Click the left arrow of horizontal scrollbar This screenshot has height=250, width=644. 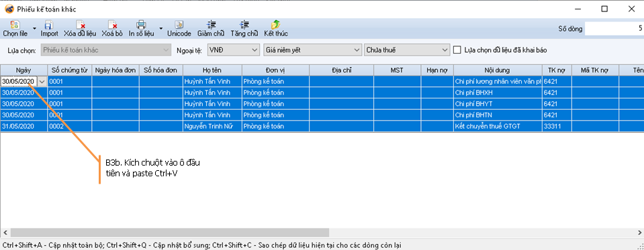pyautogui.click(x=5, y=233)
